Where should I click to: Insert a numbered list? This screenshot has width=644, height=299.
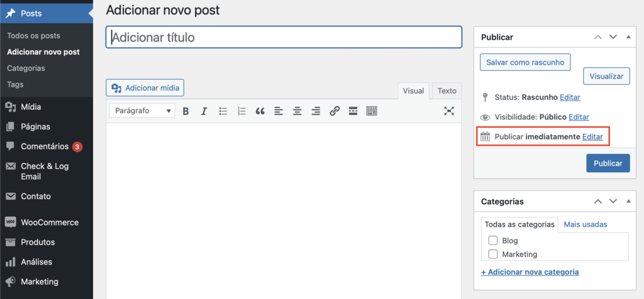(x=241, y=111)
